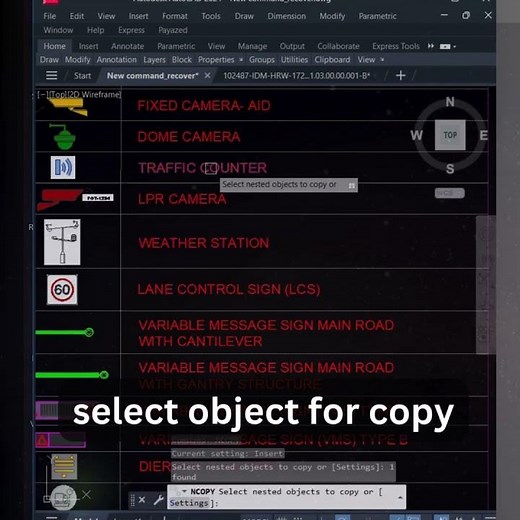Switch to the Home ribbon tab
520x520 pixels.
(x=54, y=46)
